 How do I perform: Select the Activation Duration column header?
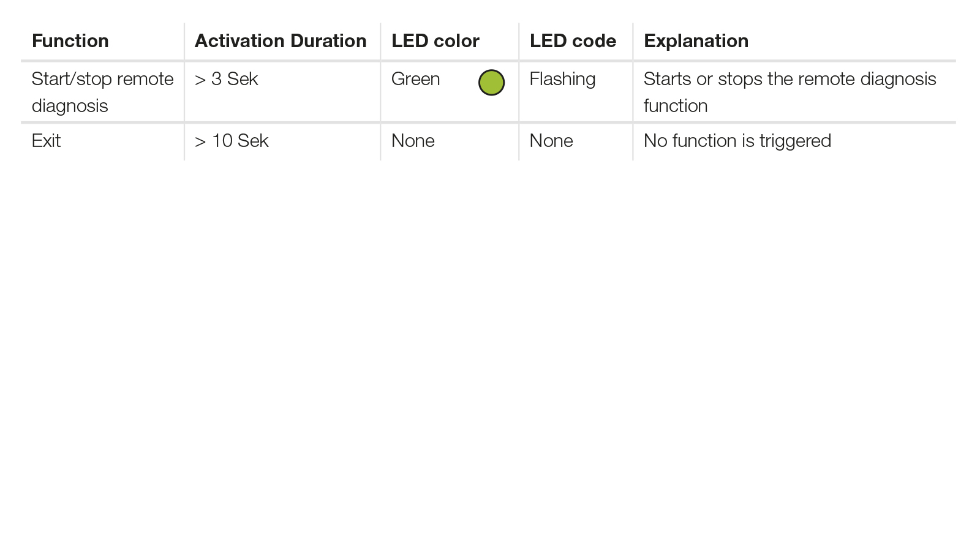281,41
